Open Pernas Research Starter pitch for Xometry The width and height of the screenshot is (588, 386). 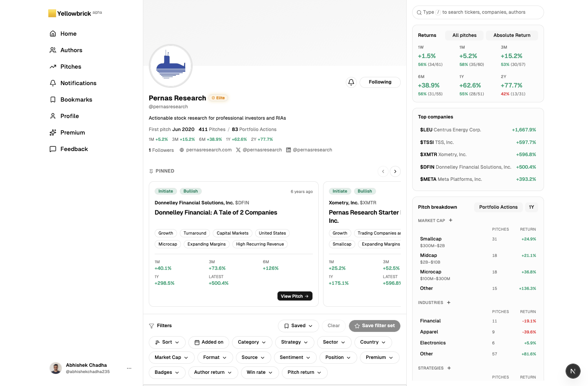tap(365, 217)
